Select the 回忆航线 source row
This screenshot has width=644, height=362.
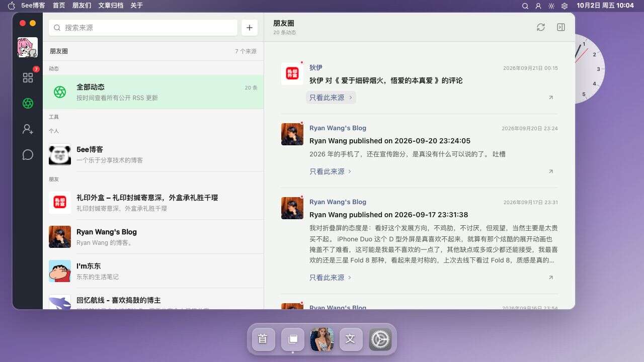(153, 299)
